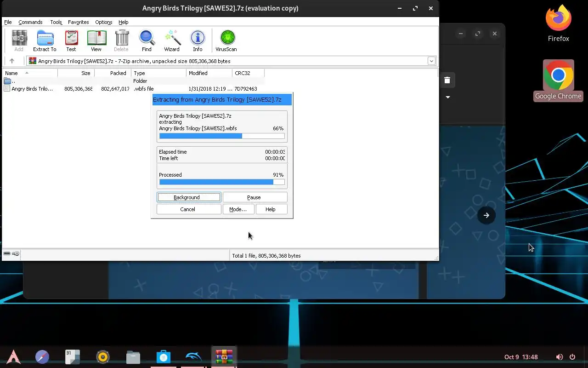Open the file manager taskbar icon
Image resolution: width=588 pixels, height=368 pixels.
(x=133, y=357)
